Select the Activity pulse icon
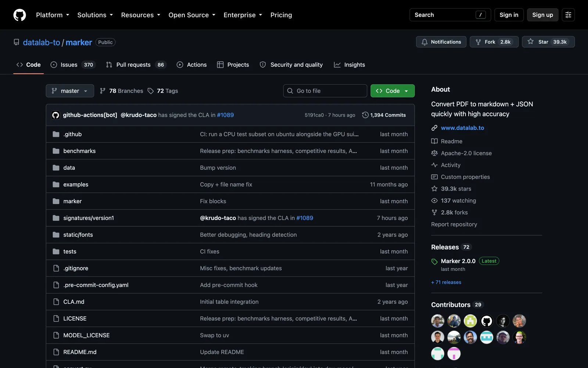Image resolution: width=588 pixels, height=368 pixels. click(x=434, y=165)
